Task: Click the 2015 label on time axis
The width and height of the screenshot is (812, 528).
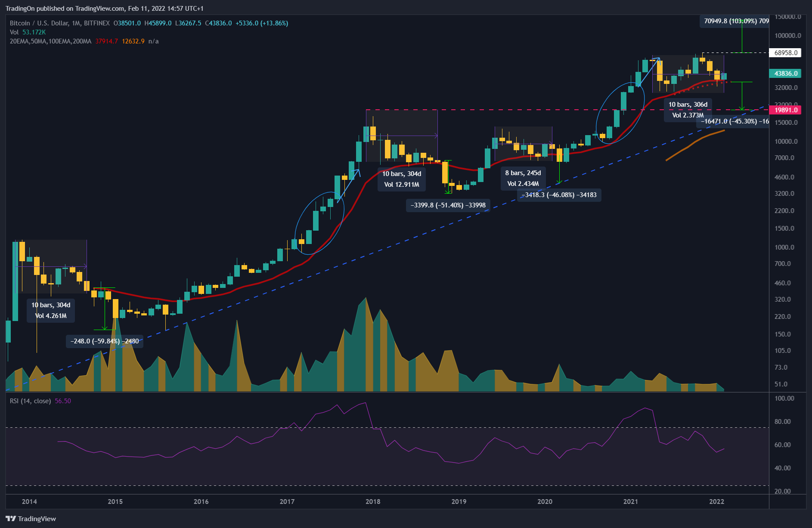Action: tap(115, 501)
